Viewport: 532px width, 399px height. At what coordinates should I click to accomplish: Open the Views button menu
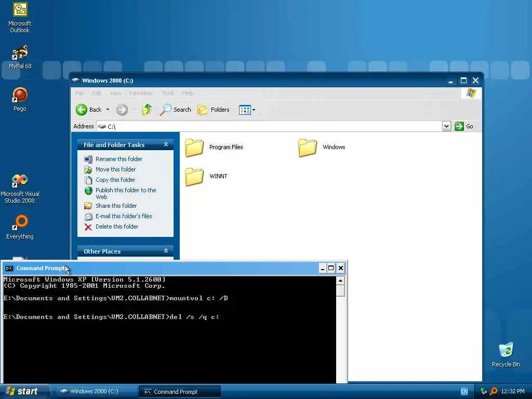(247, 110)
